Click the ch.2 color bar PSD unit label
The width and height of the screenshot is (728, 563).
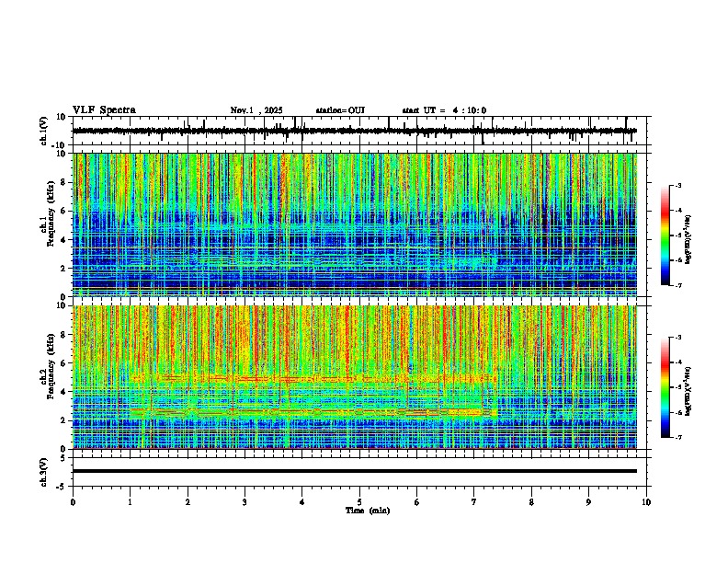pyautogui.click(x=688, y=392)
